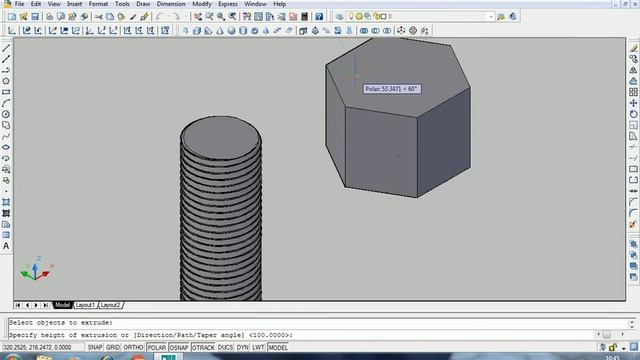This screenshot has height=360, width=640.
Task: Toggle ORTHO mode in status bar
Action: (x=133, y=347)
